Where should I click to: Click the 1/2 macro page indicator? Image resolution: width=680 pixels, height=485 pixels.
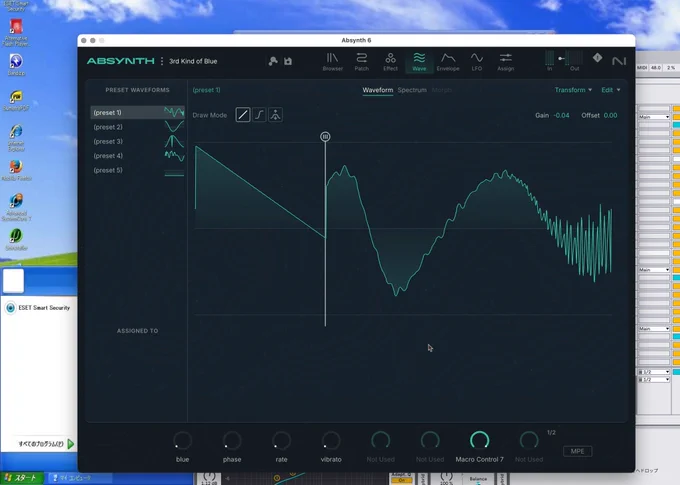(x=551, y=433)
